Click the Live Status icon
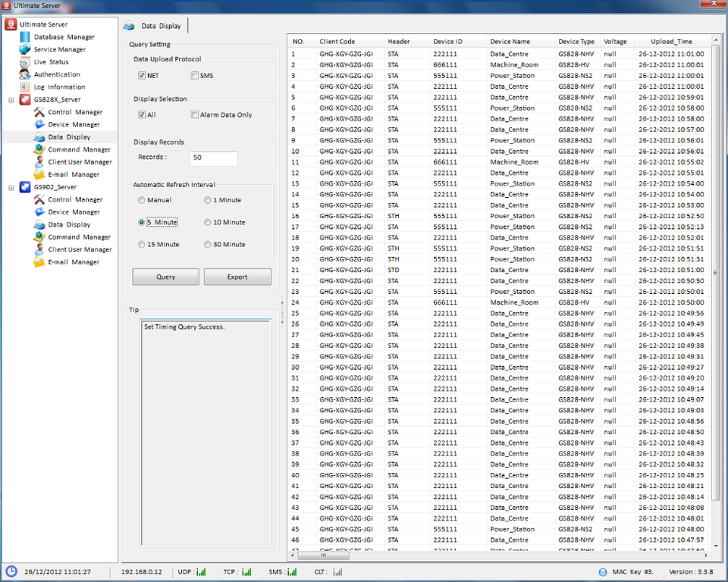 25,62
